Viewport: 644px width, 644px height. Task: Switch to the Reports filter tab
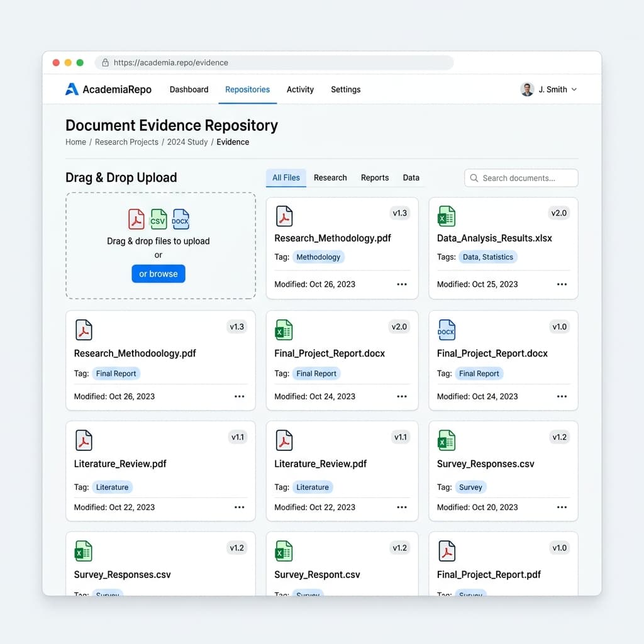(375, 178)
